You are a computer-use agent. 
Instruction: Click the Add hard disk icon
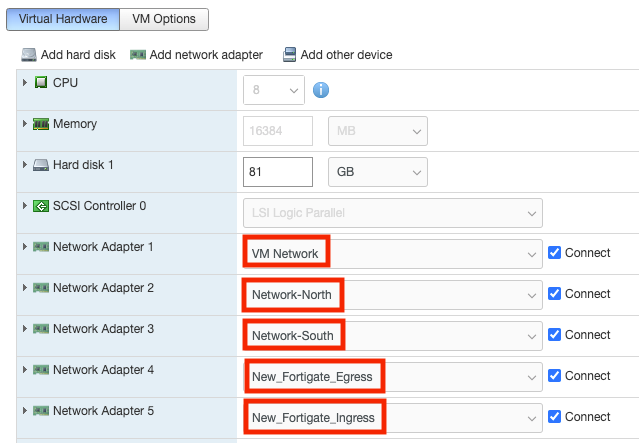[29, 55]
